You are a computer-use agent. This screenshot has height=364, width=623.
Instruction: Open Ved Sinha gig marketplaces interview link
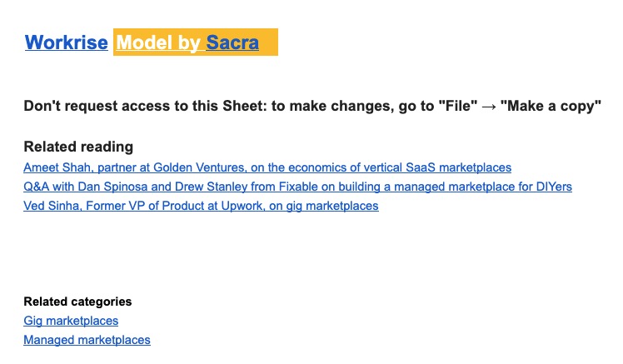click(x=201, y=206)
